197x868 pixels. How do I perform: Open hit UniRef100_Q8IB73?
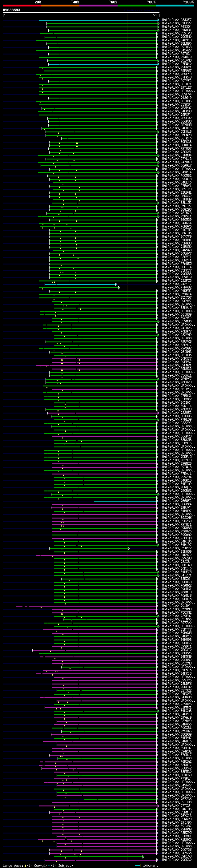[x=177, y=213]
